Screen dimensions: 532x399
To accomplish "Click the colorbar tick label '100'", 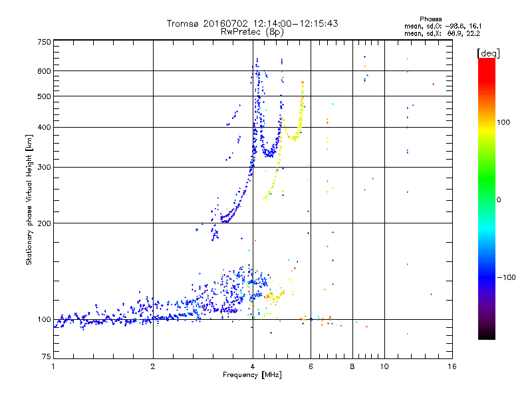I will pyautogui.click(x=503, y=122).
